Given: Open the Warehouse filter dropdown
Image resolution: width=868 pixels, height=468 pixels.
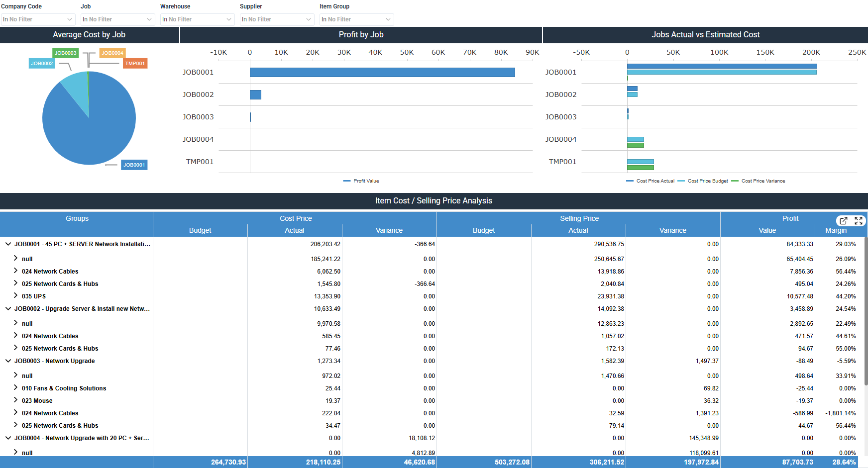Looking at the screenshot, I should 197,19.
